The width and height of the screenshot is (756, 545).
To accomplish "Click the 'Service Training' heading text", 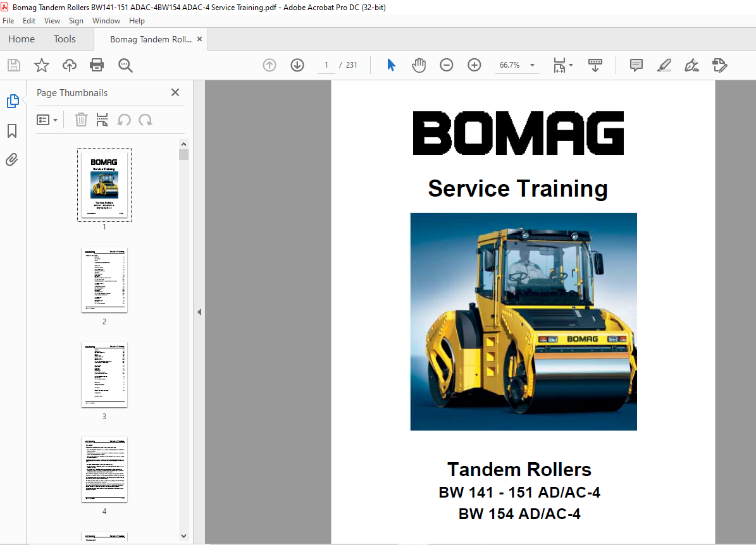I will click(x=518, y=188).
